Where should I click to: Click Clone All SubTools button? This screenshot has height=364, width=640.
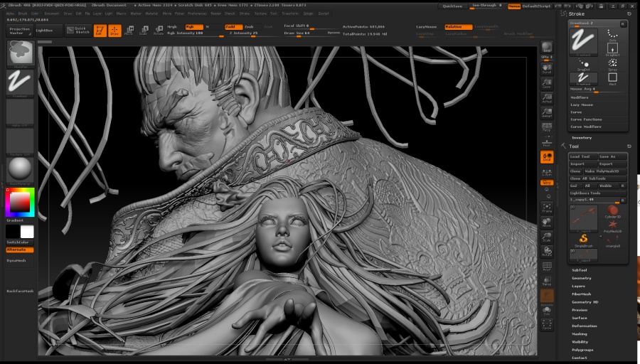click(x=598, y=178)
